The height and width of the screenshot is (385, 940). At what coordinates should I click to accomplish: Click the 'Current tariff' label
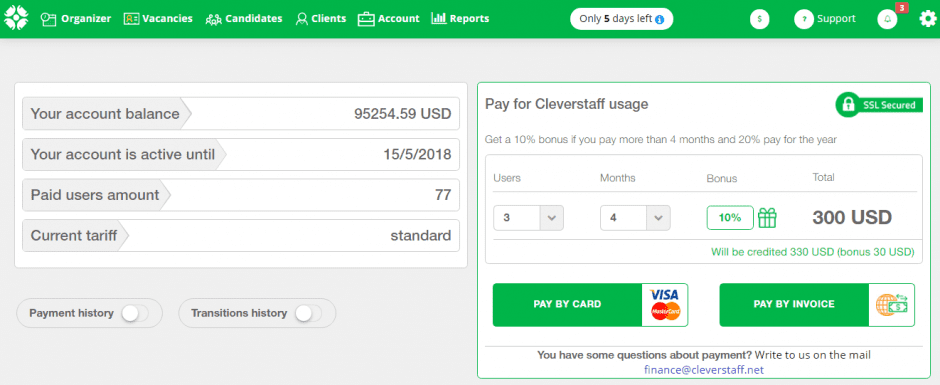pos(74,236)
